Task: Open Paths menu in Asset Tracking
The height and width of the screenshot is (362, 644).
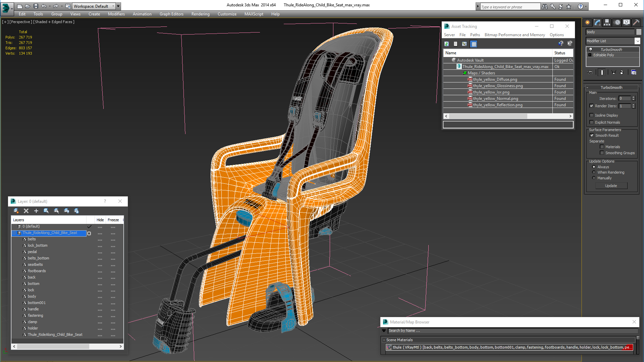Action: 475,35
